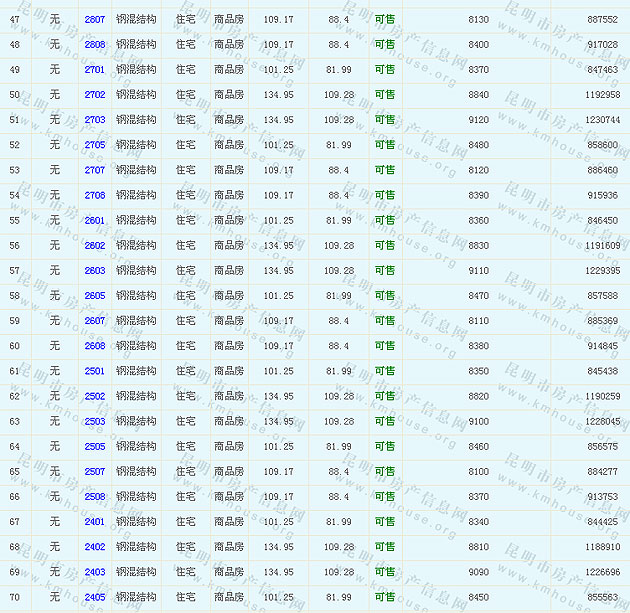Click room number 2501
The image size is (630, 613).
coord(95,371)
